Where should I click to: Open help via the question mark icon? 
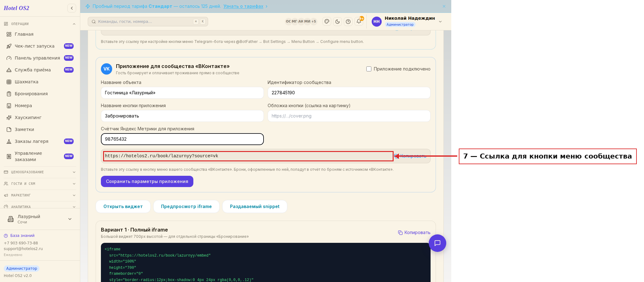click(x=348, y=22)
